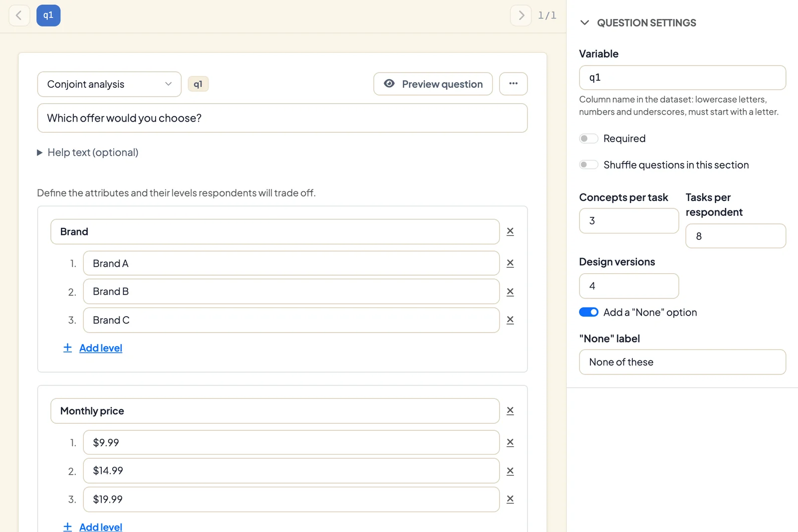Edit the Brand A level field
This screenshot has width=798, height=532.
click(291, 263)
